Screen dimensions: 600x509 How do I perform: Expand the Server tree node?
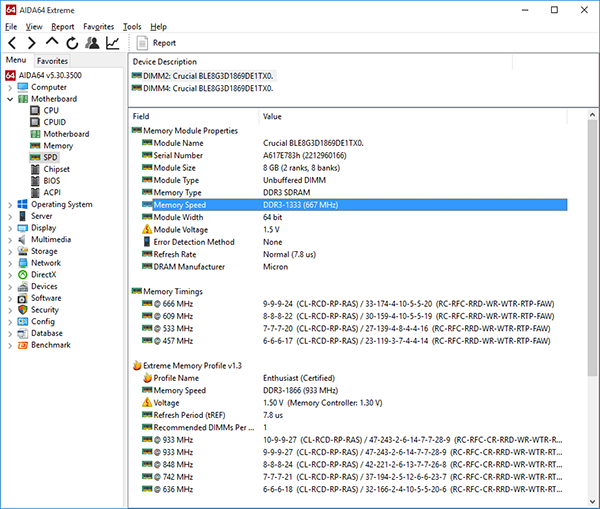click(10, 217)
